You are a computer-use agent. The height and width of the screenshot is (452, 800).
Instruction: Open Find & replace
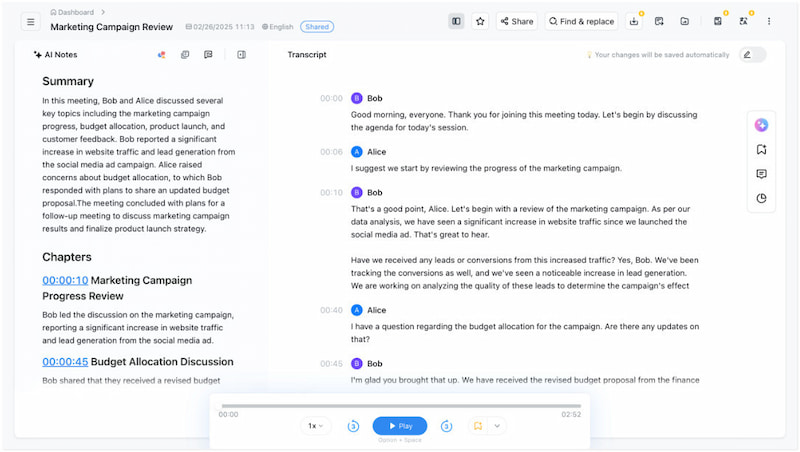point(582,21)
